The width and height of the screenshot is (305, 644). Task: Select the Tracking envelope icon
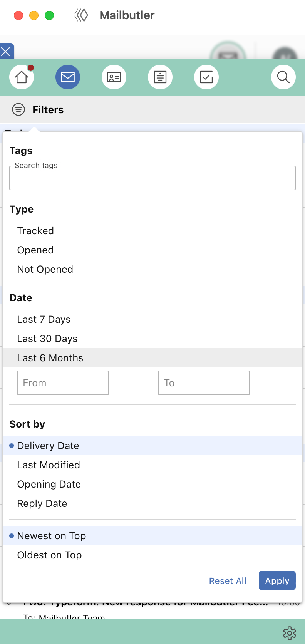pyautogui.click(x=68, y=77)
